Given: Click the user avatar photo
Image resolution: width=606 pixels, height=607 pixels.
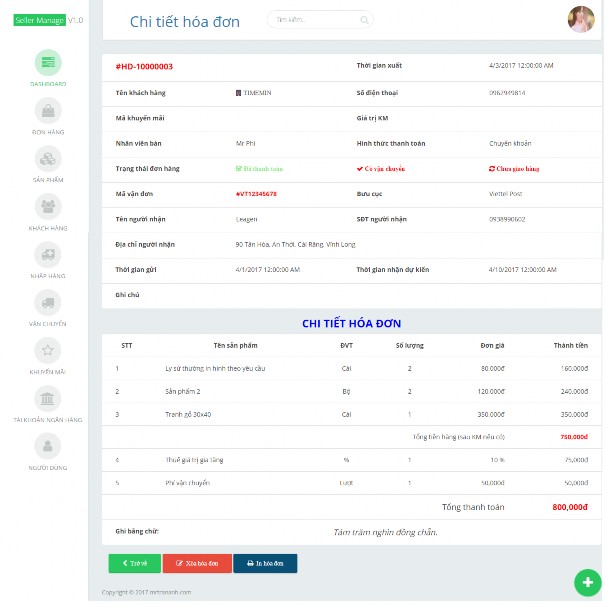Looking at the screenshot, I should pyautogui.click(x=581, y=19).
